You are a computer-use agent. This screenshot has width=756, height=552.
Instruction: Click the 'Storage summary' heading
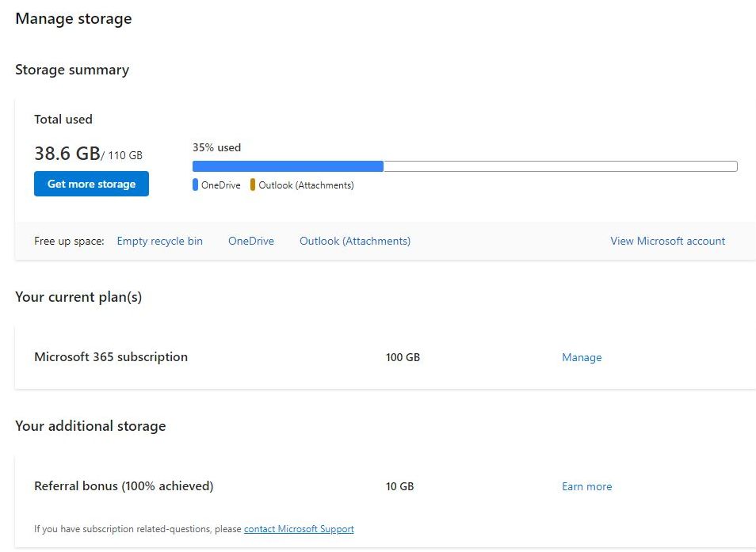click(72, 70)
